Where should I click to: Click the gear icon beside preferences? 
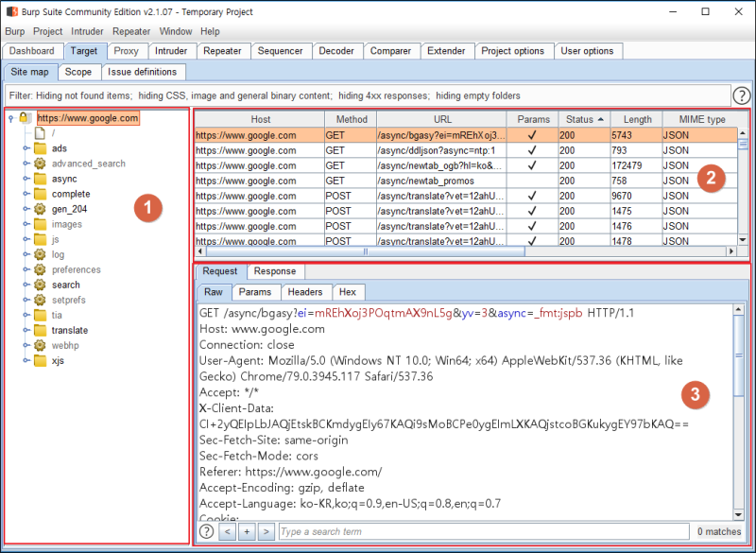click(40, 269)
